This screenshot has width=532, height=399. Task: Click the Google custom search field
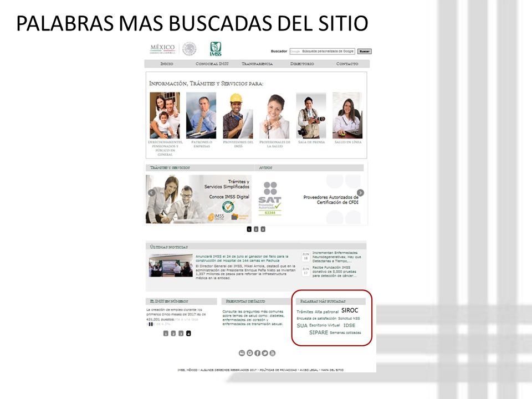click(x=322, y=51)
